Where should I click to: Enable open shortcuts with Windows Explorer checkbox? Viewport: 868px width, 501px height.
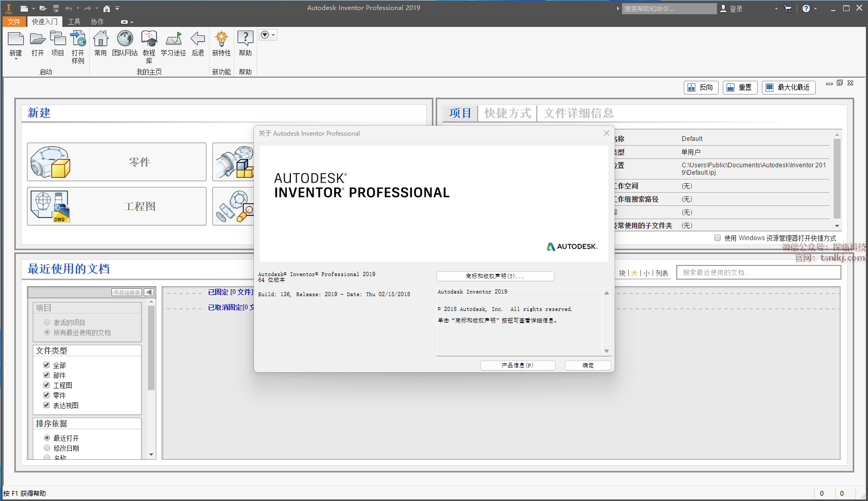coord(718,238)
